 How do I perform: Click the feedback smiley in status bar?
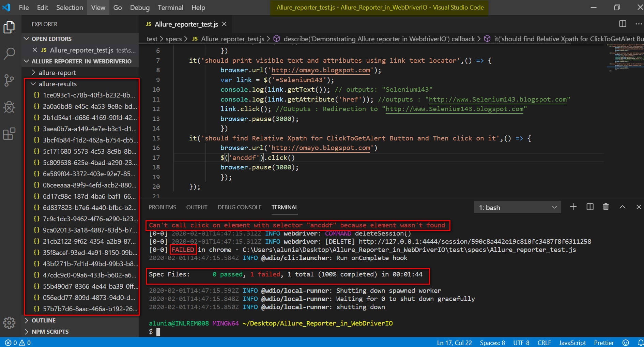(x=626, y=343)
